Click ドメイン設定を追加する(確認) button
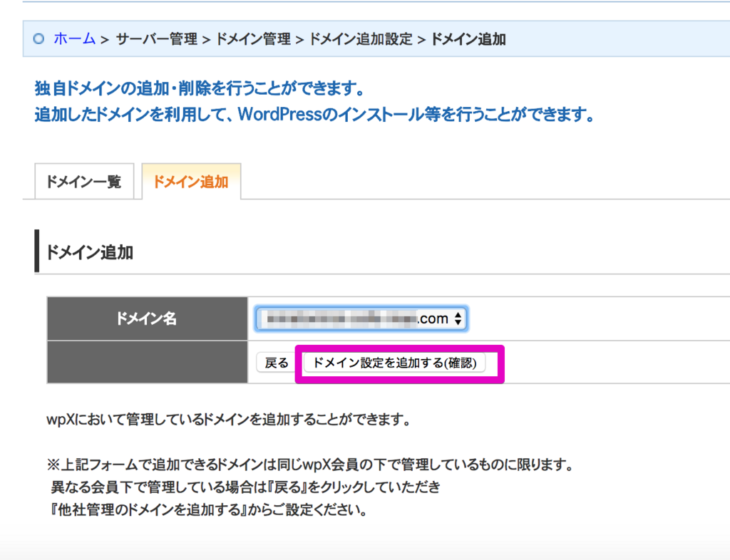The width and height of the screenshot is (730, 560). point(394,363)
